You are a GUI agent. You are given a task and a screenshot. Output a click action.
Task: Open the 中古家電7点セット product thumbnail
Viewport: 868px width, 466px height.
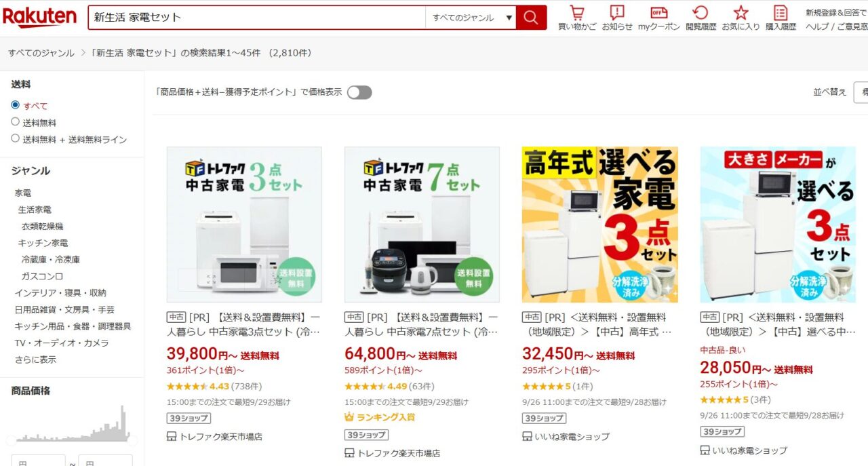[x=422, y=225]
